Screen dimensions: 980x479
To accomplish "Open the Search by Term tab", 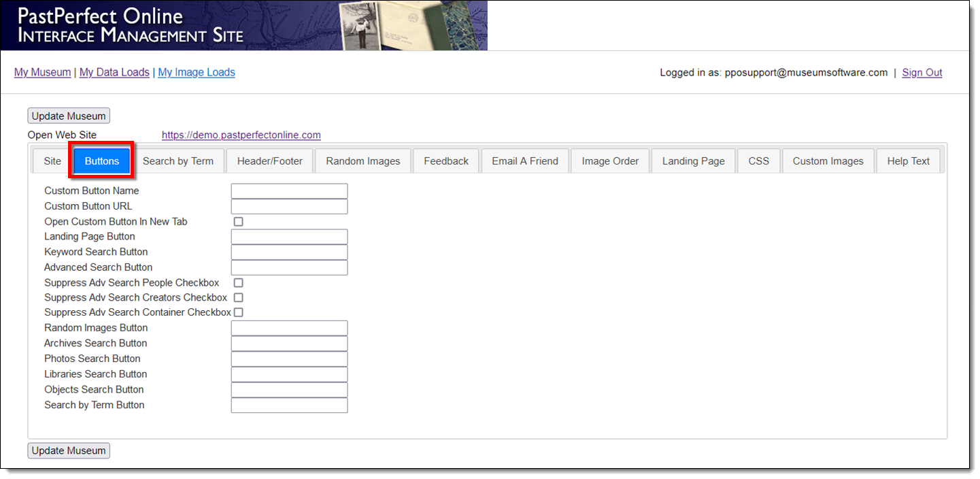I will [x=178, y=161].
